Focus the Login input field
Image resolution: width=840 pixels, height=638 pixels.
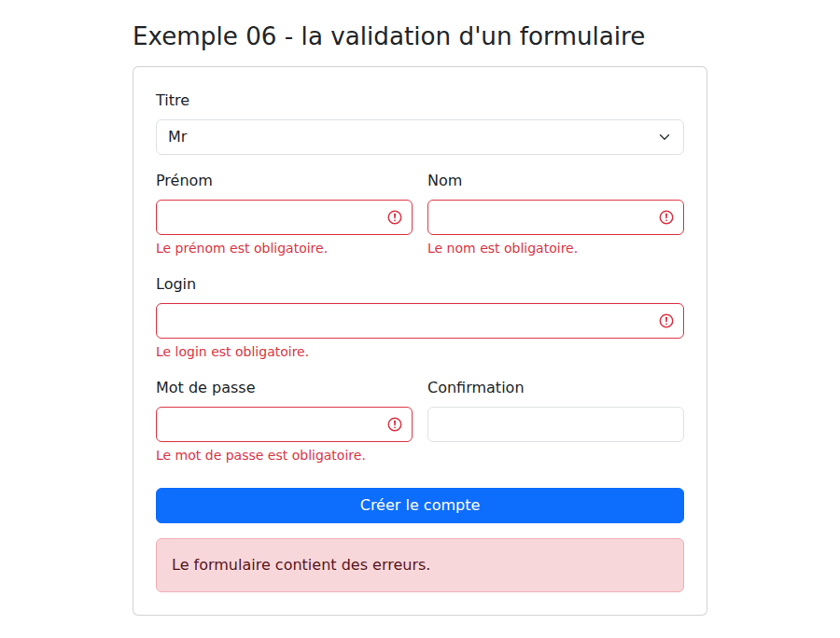pyautogui.click(x=420, y=321)
